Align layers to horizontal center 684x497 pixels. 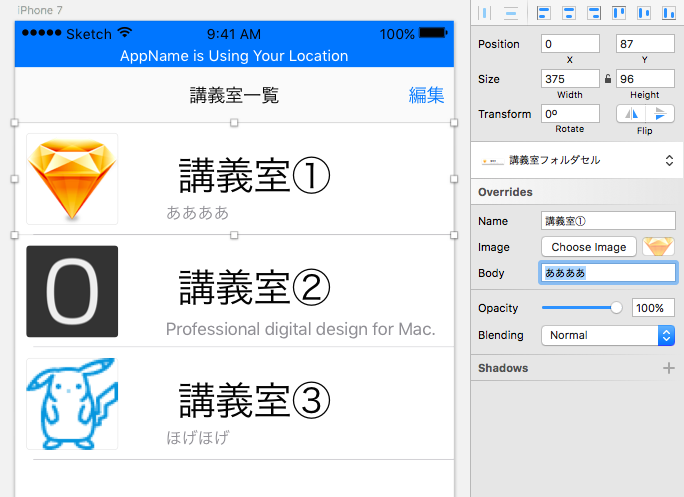pyautogui.click(x=568, y=13)
